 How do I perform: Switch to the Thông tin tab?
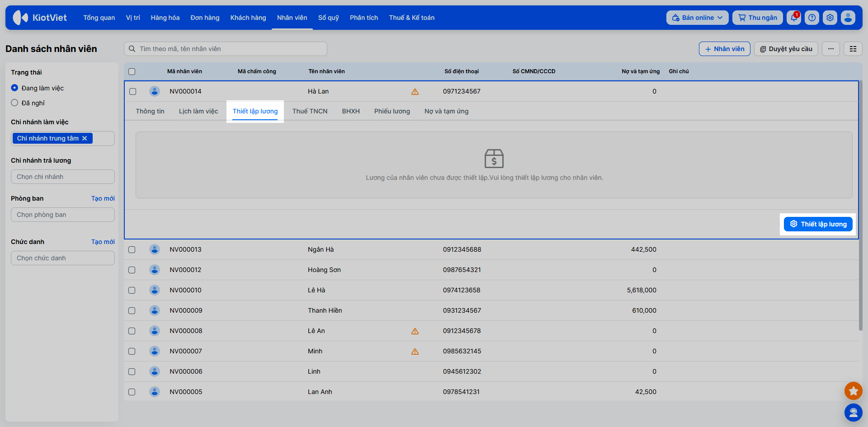(150, 111)
